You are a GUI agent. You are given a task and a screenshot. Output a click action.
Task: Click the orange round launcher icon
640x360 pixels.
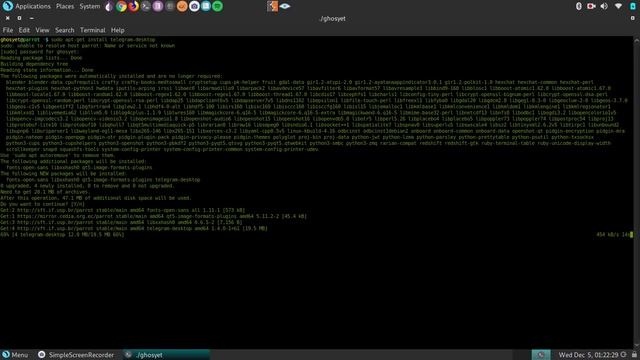pos(182,6)
